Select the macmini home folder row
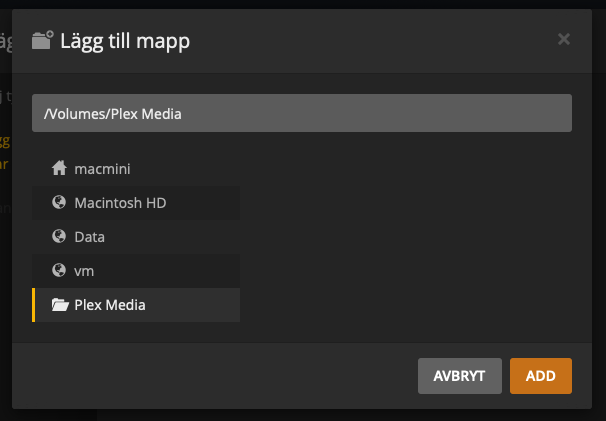The height and width of the screenshot is (421, 606). tap(136, 169)
